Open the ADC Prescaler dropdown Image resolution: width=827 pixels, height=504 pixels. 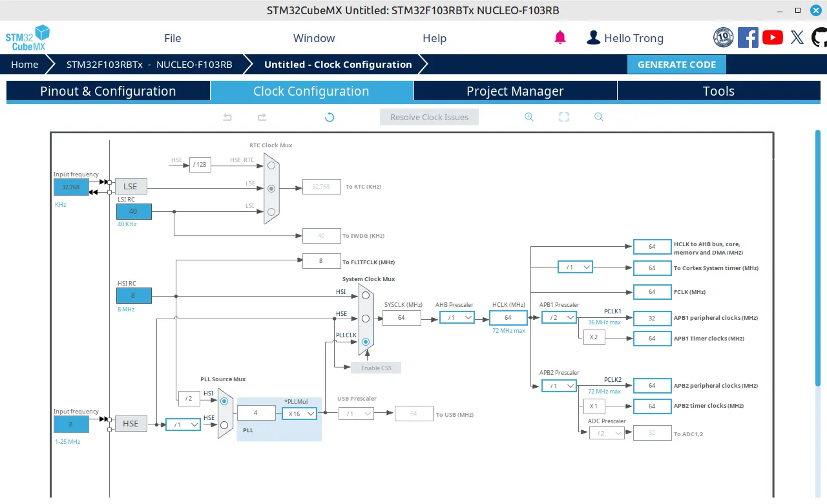tap(607, 433)
